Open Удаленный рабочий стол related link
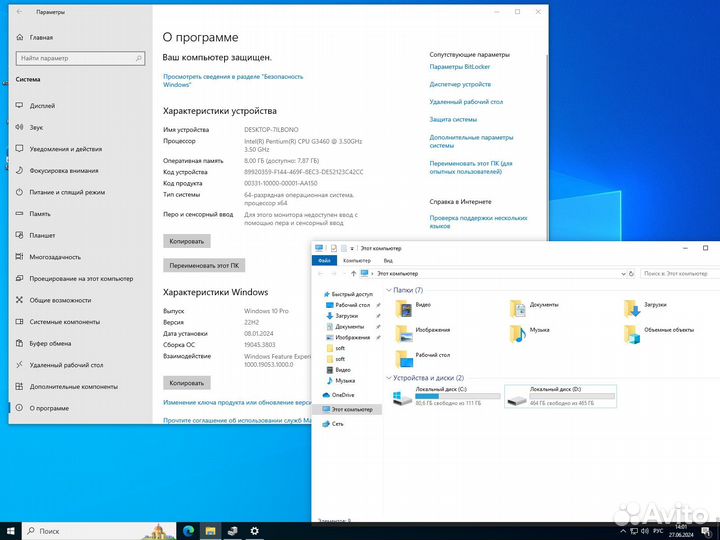 (x=466, y=101)
